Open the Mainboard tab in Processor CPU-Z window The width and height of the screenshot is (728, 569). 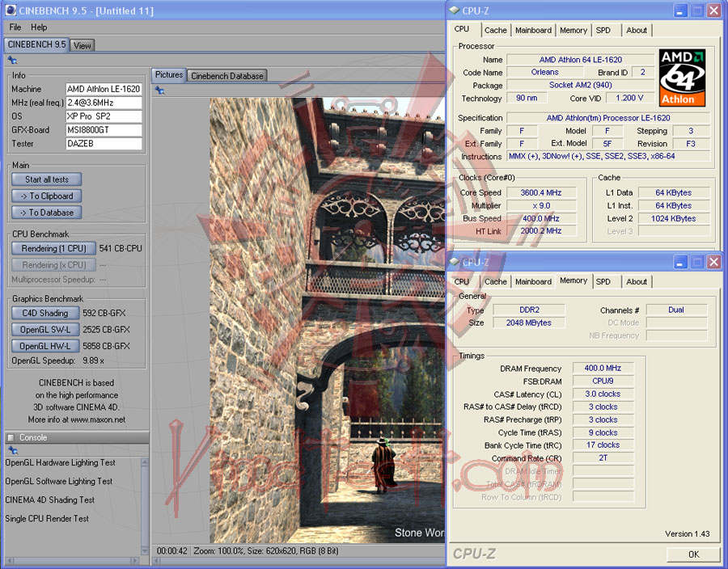(x=533, y=31)
